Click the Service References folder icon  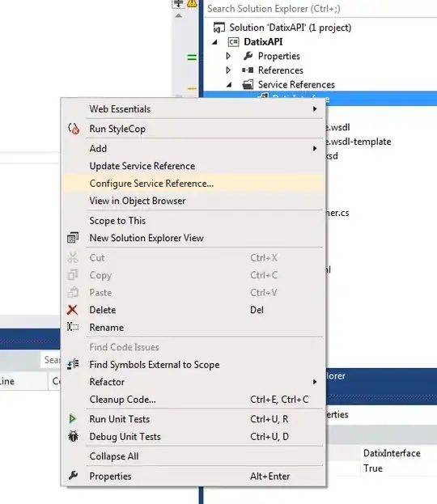pos(248,84)
